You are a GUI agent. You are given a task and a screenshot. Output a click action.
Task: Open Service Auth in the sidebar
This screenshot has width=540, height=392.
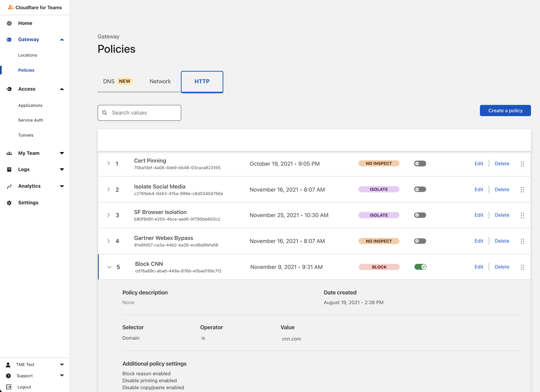pos(31,120)
